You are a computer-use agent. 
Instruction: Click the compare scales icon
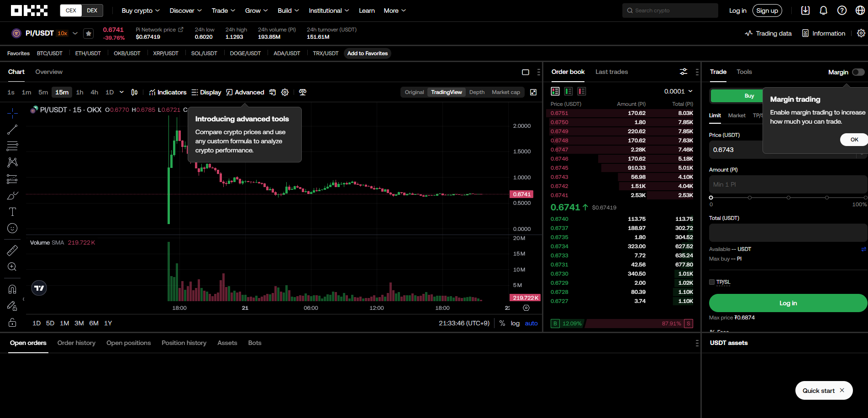pos(302,92)
